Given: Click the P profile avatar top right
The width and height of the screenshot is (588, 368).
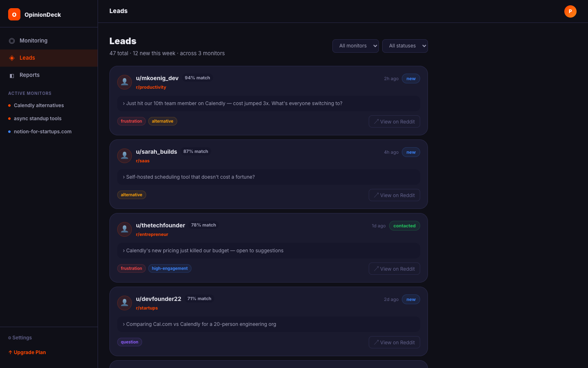Looking at the screenshot, I should 570,11.
